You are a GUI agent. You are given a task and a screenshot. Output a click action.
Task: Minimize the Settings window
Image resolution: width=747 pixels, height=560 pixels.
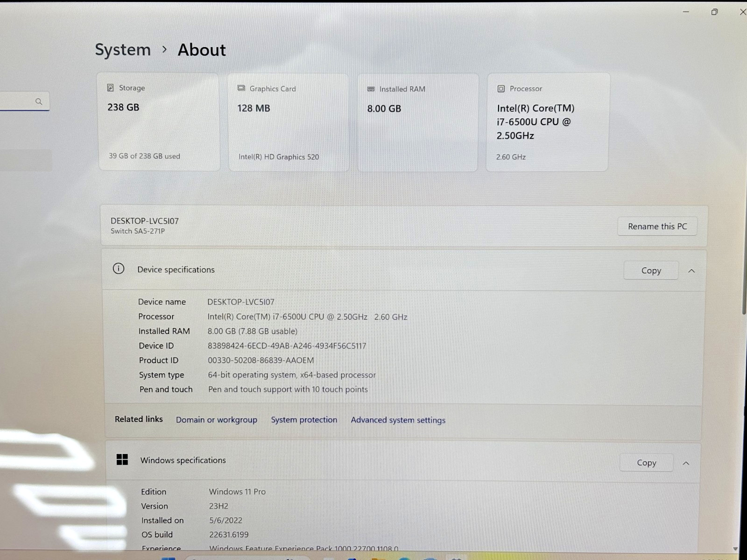[686, 12]
